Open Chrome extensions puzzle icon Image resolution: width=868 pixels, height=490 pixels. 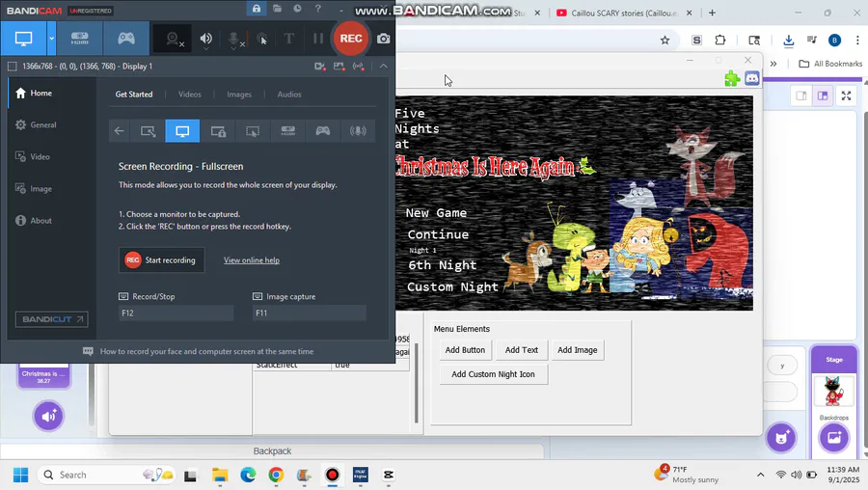tap(720, 40)
